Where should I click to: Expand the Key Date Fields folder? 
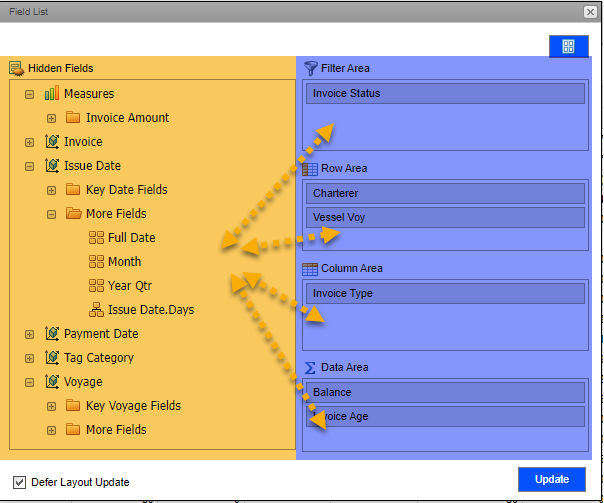click(51, 190)
